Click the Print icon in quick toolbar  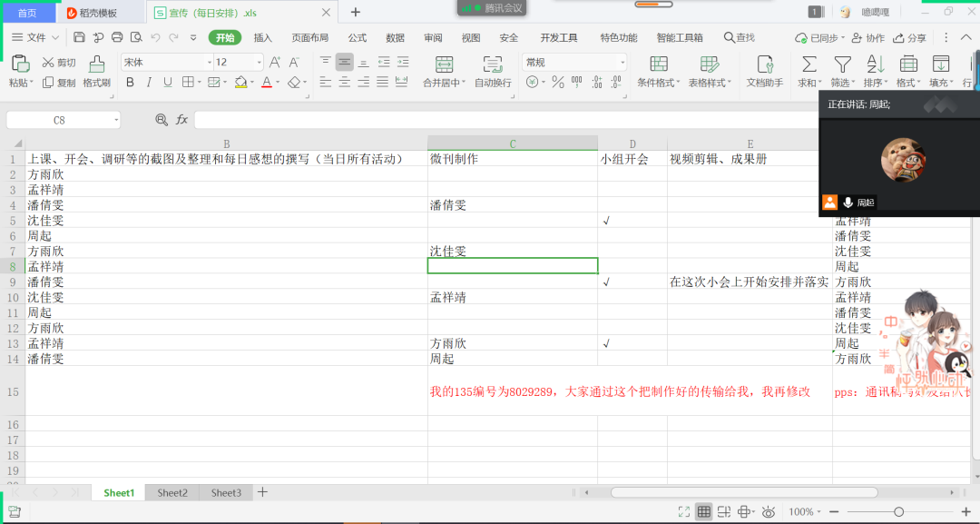117,37
